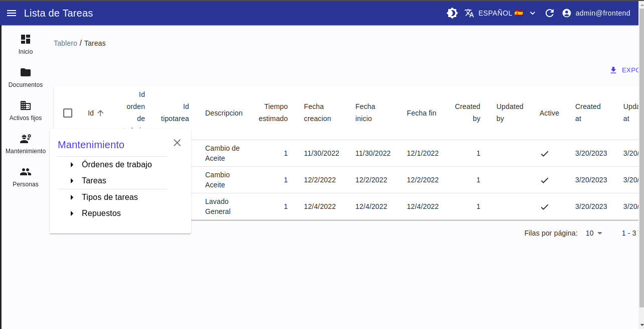The height and width of the screenshot is (329, 644).
Task: Check the select-all checkbox in table header
Action: [68, 113]
